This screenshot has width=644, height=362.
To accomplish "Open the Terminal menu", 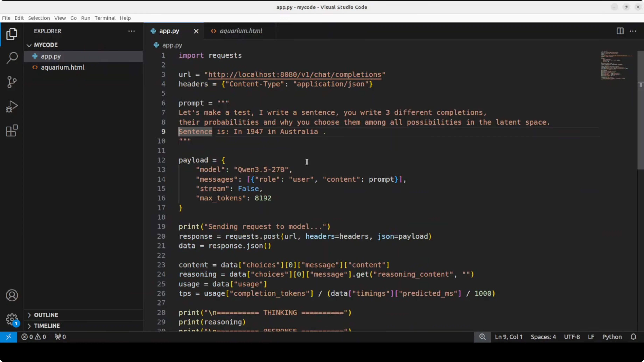I will click(x=105, y=18).
